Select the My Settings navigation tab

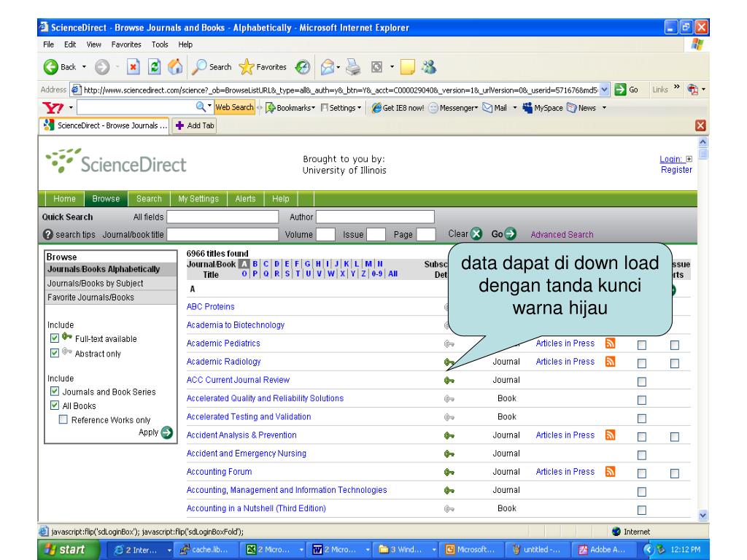click(x=198, y=198)
